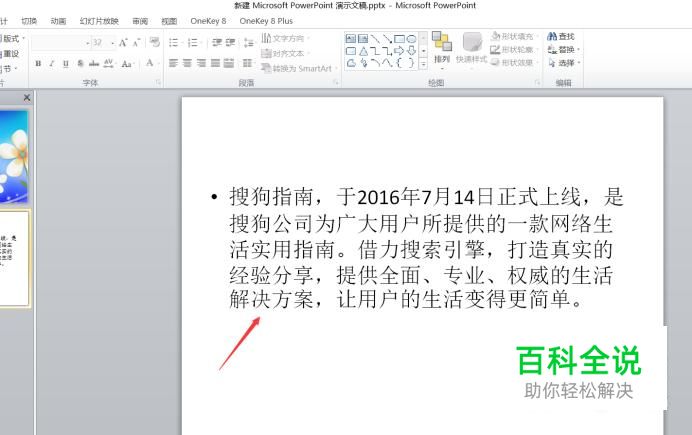This screenshot has height=435, width=692.
Task: Open 形状效果 shape effects menu
Action: coord(514,63)
